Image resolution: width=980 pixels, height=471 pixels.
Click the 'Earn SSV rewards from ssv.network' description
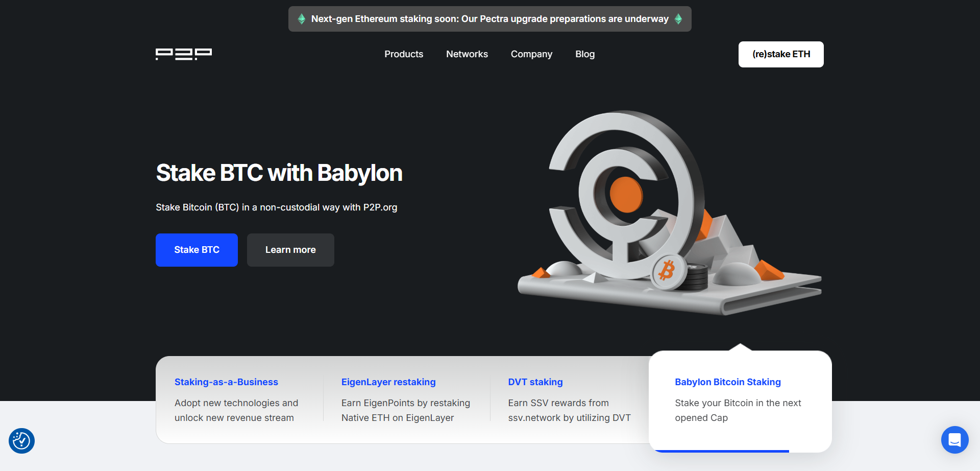(570, 410)
